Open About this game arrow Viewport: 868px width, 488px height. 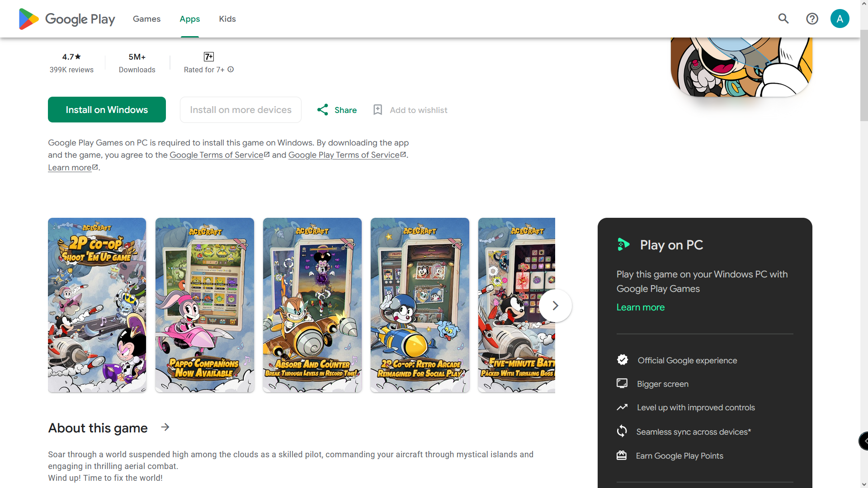pyautogui.click(x=165, y=427)
